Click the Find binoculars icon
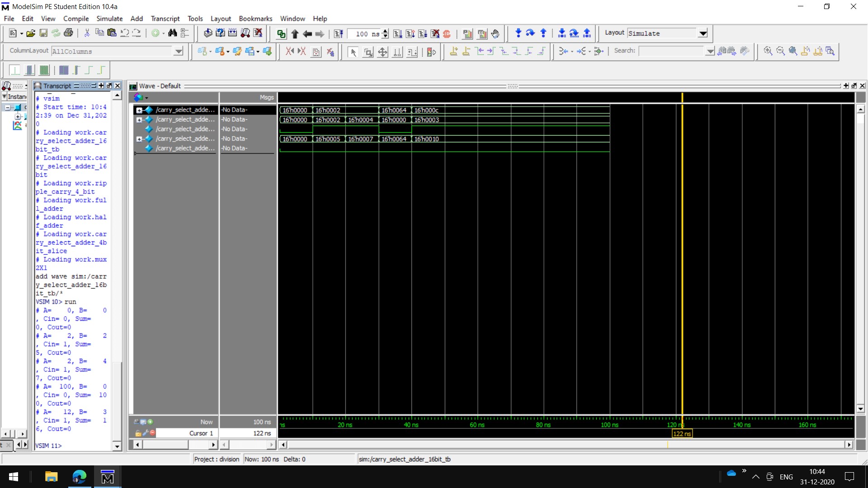 [x=172, y=33]
